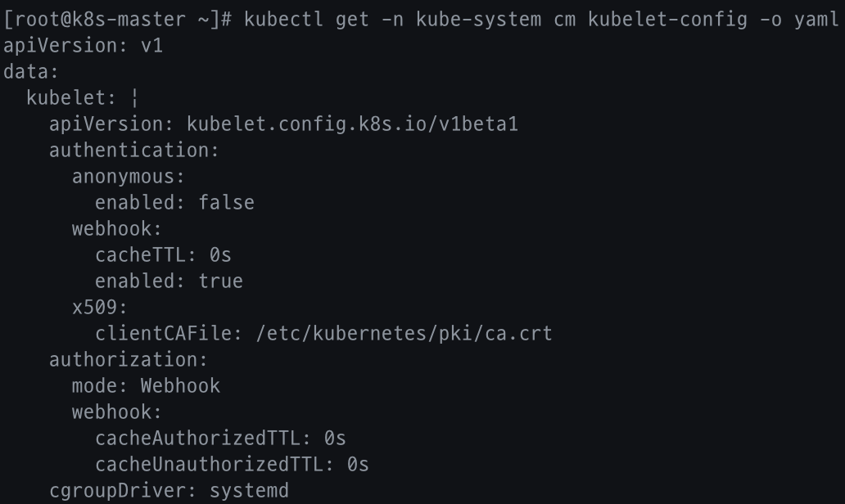
Task: Click the x509: key
Action: 100,308
